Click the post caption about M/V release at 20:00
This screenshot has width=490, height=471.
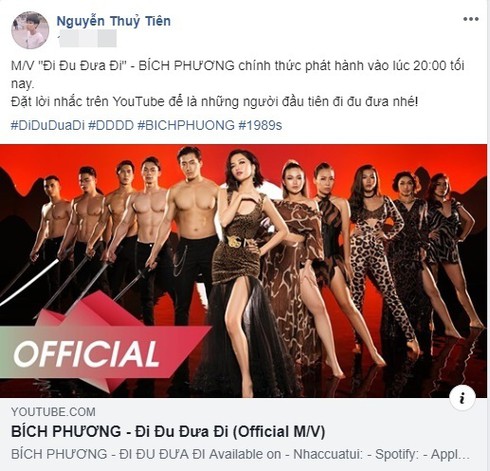click(237, 74)
